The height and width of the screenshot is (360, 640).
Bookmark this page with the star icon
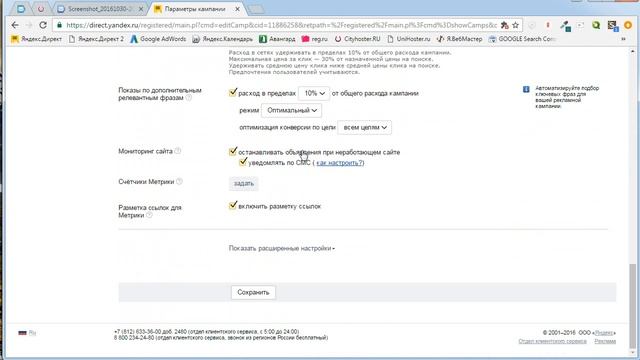pos(516,25)
